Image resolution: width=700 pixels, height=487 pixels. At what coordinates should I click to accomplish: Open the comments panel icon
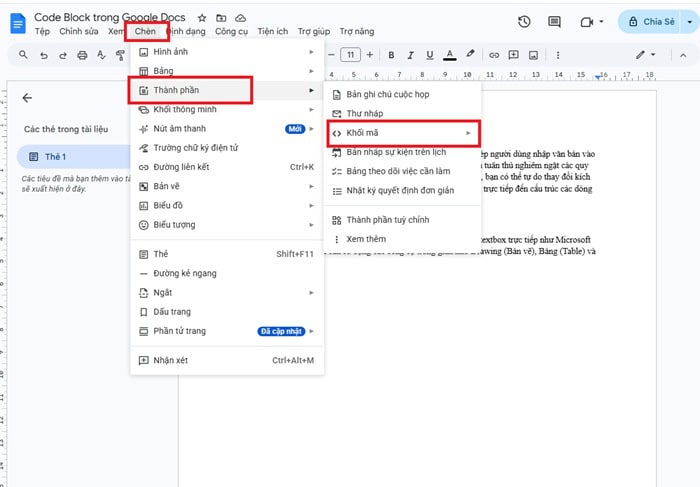pos(554,21)
